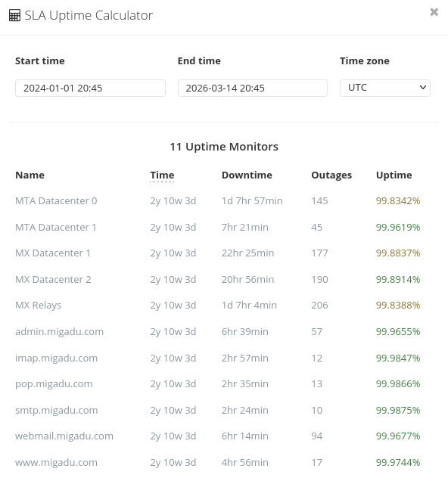Click downtime value 2hr 35min
Viewport: 448px width, 481px height.
click(x=245, y=383)
